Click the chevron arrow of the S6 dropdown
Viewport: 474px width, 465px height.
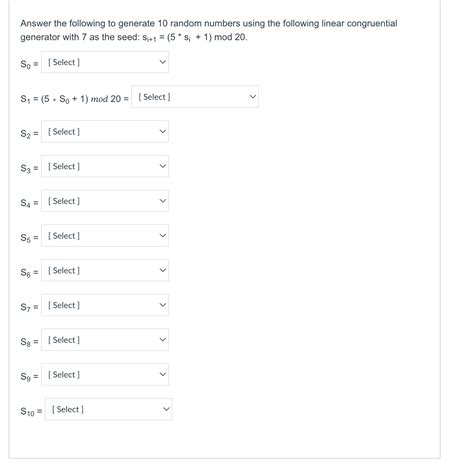pos(163,270)
